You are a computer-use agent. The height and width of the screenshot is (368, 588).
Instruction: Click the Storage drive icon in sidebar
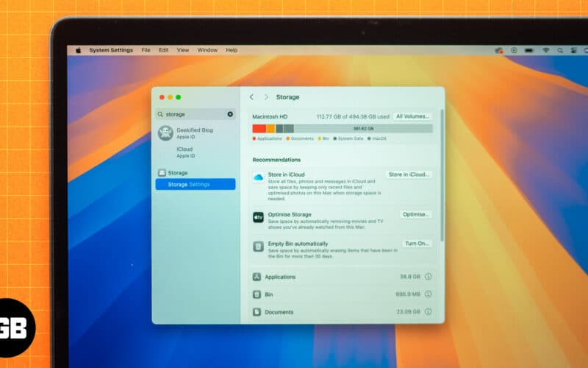click(x=162, y=173)
